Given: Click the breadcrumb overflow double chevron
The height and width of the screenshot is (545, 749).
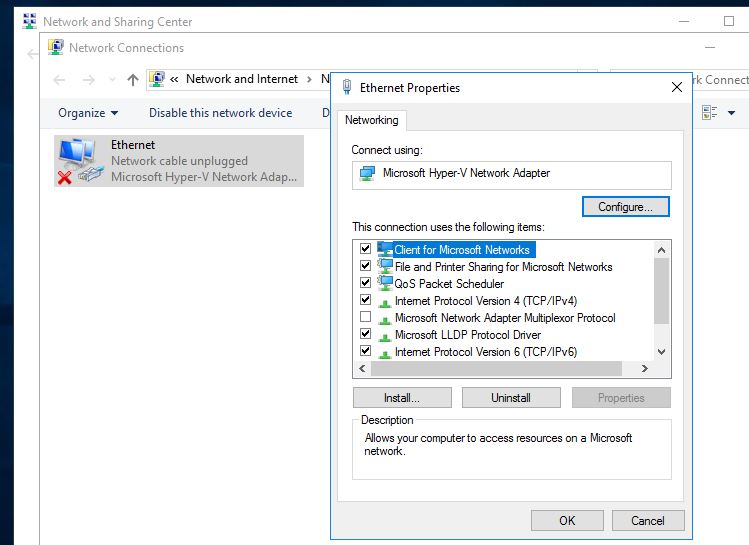Looking at the screenshot, I should [x=174, y=79].
